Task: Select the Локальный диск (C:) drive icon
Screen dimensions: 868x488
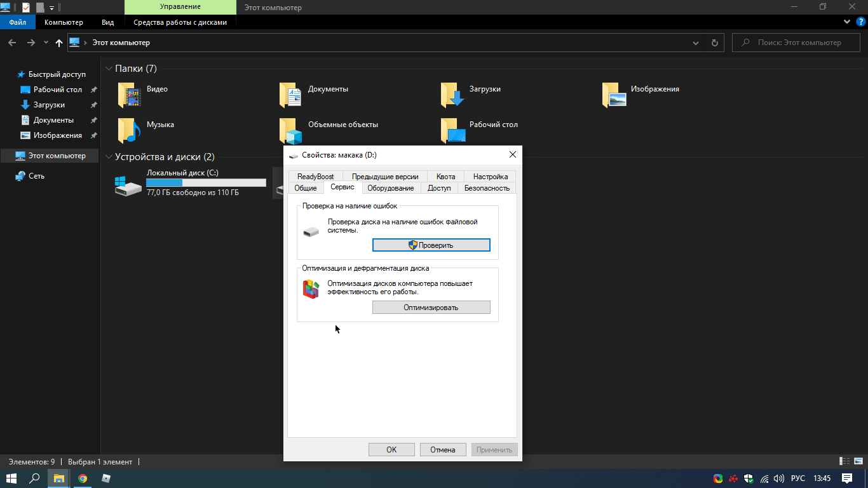Action: 128,186
